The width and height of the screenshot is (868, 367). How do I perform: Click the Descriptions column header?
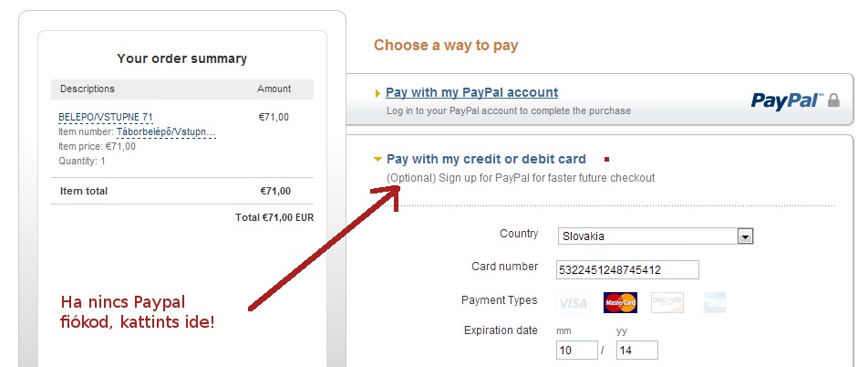(x=88, y=89)
